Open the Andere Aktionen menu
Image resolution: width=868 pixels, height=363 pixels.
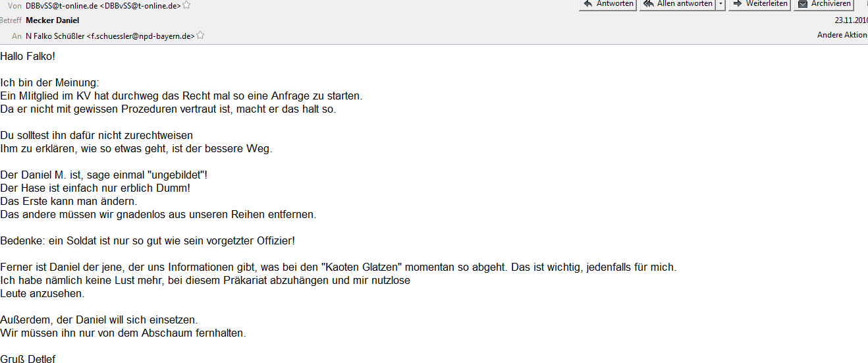coord(842,35)
